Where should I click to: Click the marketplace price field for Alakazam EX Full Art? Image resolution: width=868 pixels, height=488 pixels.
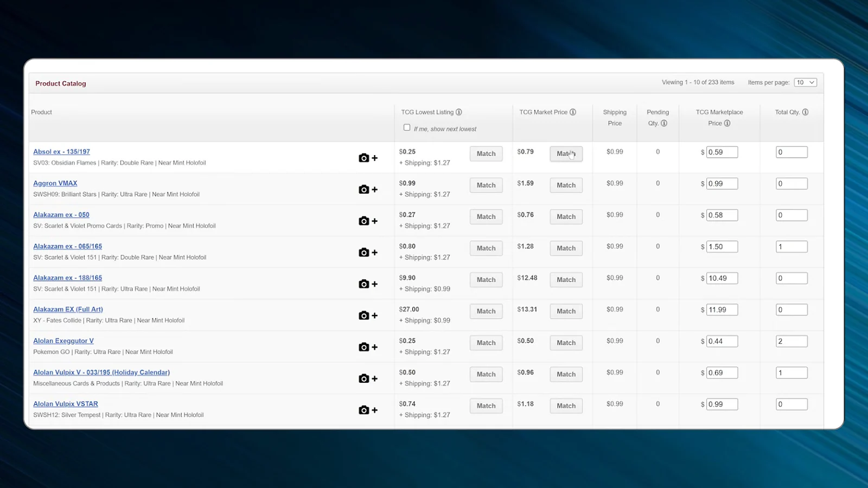click(722, 309)
